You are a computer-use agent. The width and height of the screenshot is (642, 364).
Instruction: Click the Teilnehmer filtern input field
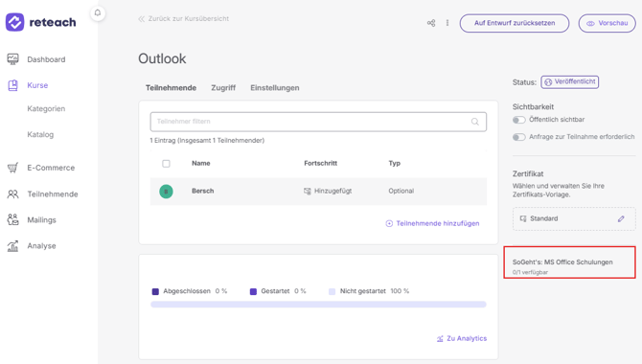(x=318, y=122)
